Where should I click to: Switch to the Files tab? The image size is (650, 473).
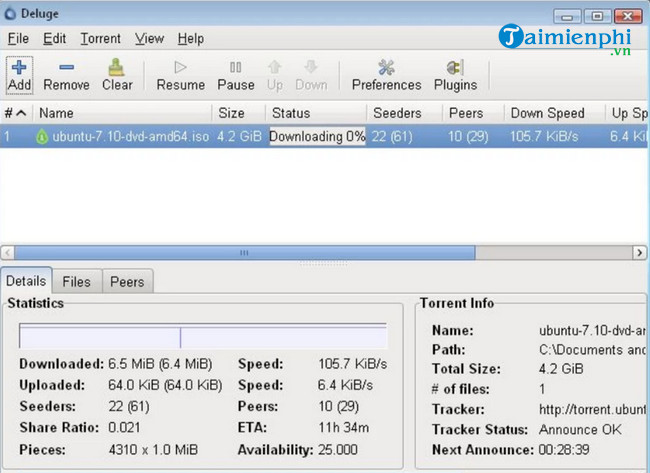(76, 282)
